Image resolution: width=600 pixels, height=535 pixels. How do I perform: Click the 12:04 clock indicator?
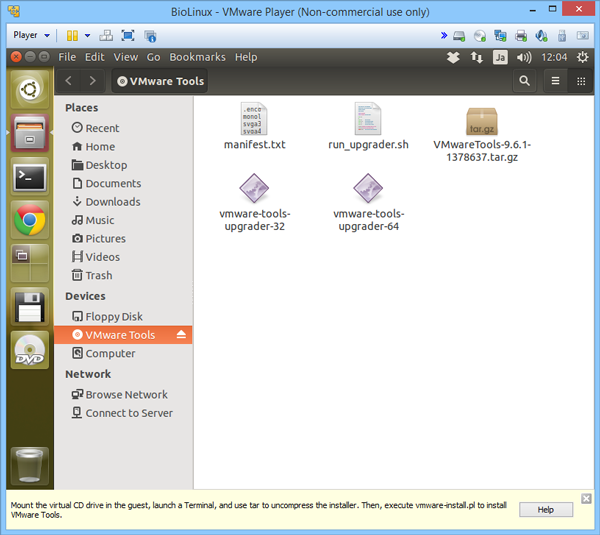(554, 57)
